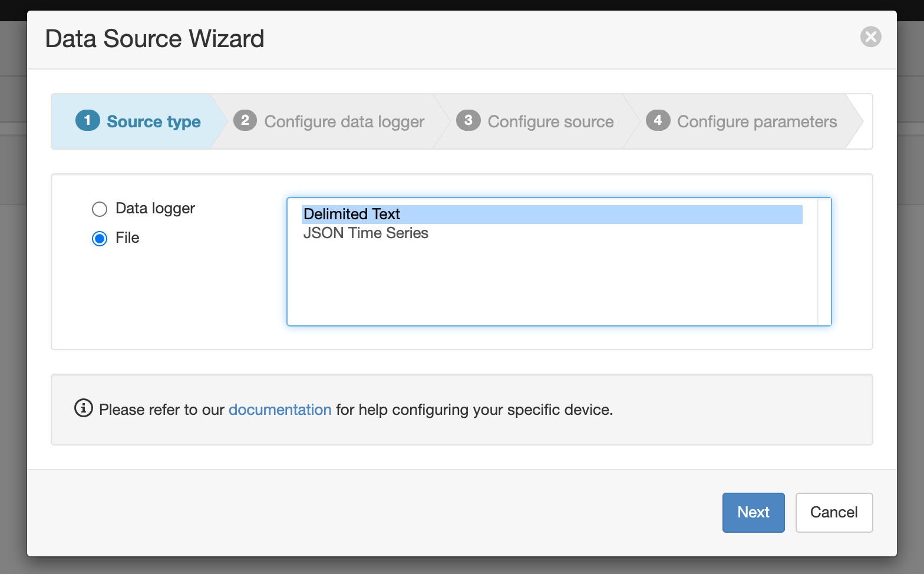Choose Delimited Text in the list
This screenshot has width=924, height=574.
352,214
